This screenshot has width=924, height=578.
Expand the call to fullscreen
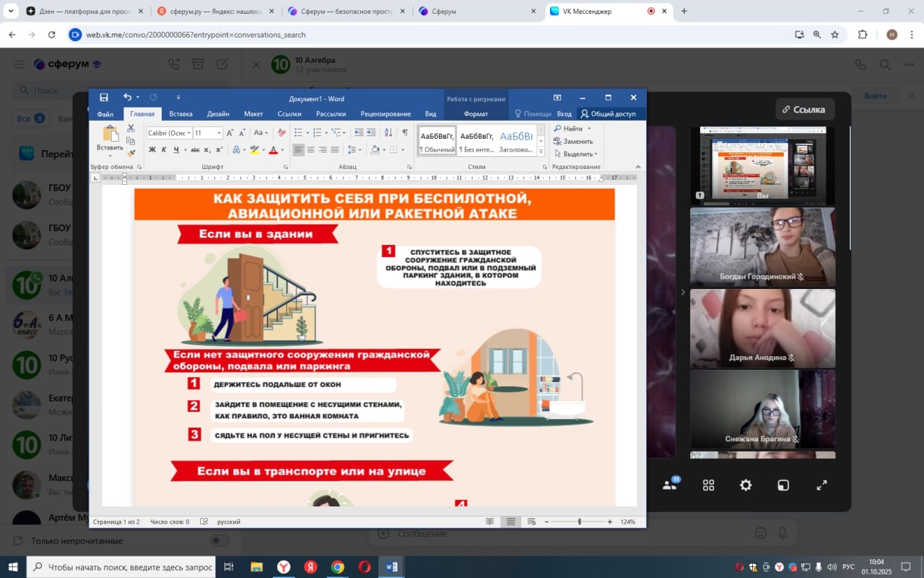click(821, 486)
